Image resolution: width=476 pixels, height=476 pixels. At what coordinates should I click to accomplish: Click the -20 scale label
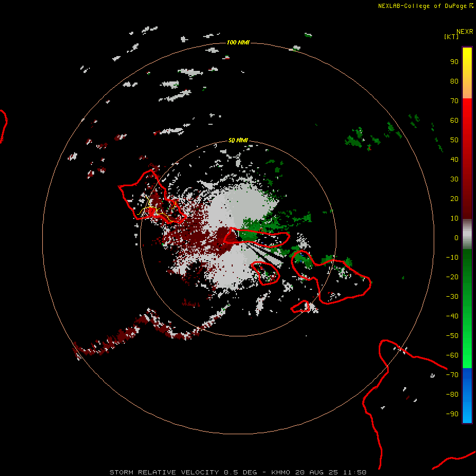click(452, 277)
